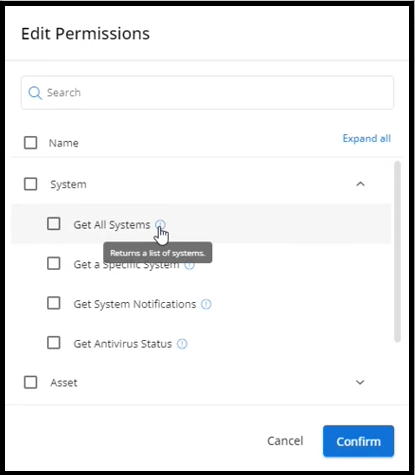Collapse the System section chevron

[x=360, y=184]
